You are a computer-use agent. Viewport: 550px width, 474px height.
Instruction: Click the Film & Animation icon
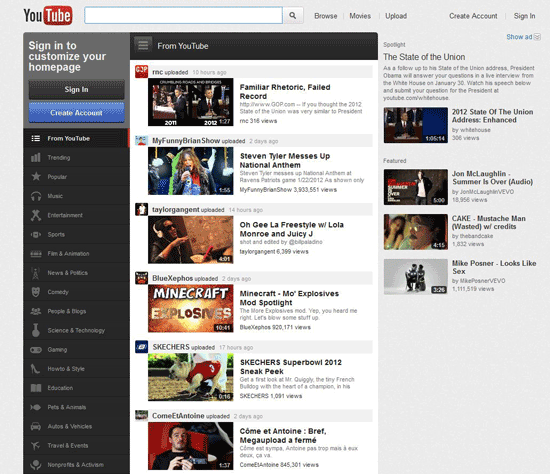36,253
